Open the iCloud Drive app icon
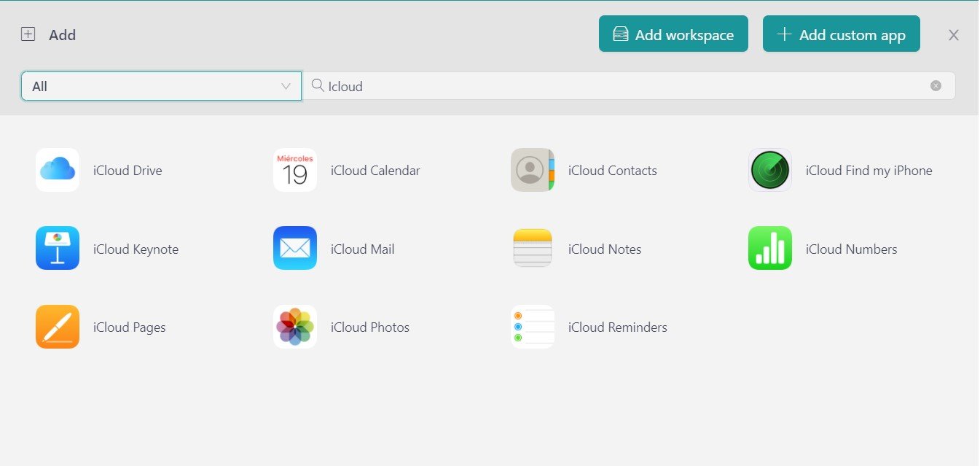980x466 pixels. [57, 170]
